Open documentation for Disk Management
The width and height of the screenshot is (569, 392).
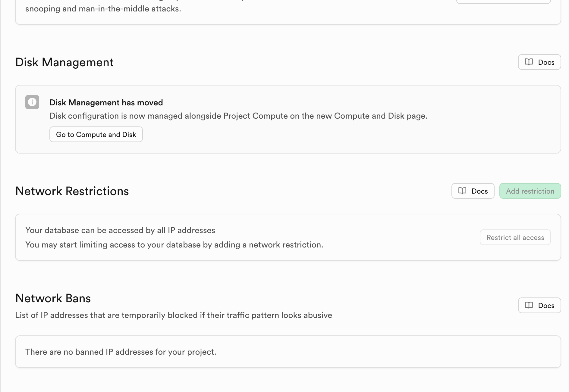539,62
